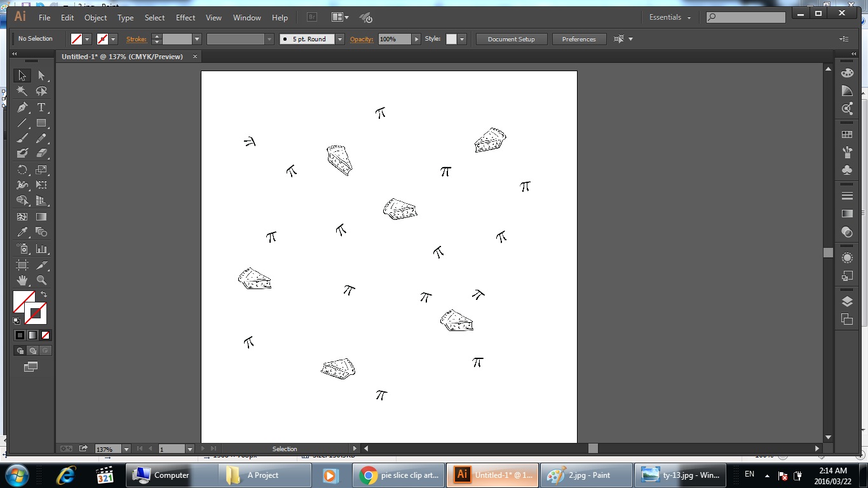The height and width of the screenshot is (488, 868).
Task: Select the Slice tool
Action: point(41,264)
